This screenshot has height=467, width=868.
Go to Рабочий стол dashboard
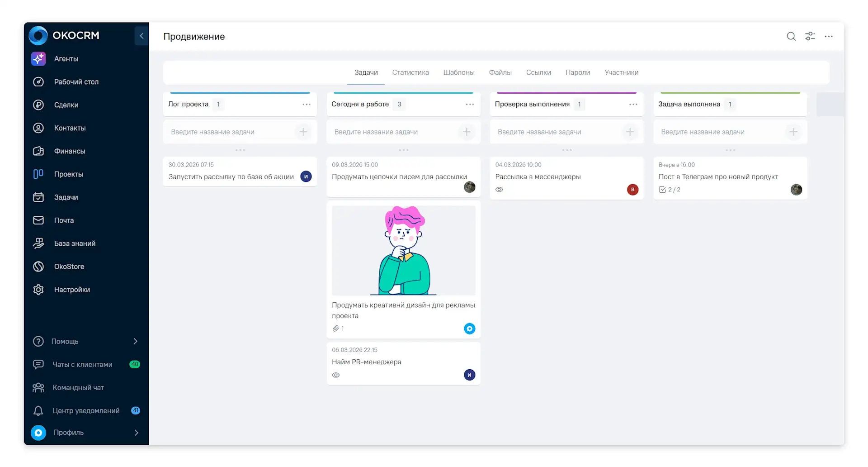(x=76, y=82)
